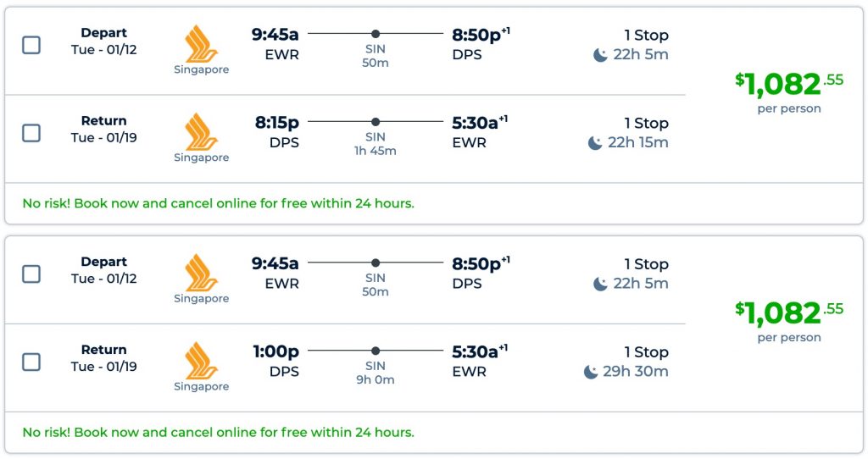Click the moon icon beside 22h 15m

596,143
